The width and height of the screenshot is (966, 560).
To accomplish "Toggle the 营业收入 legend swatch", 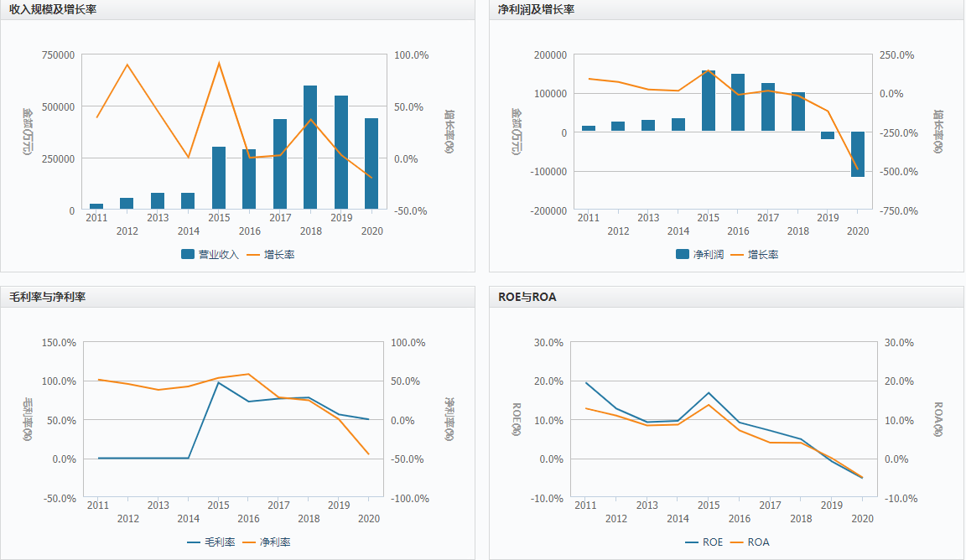I will 210,255.
